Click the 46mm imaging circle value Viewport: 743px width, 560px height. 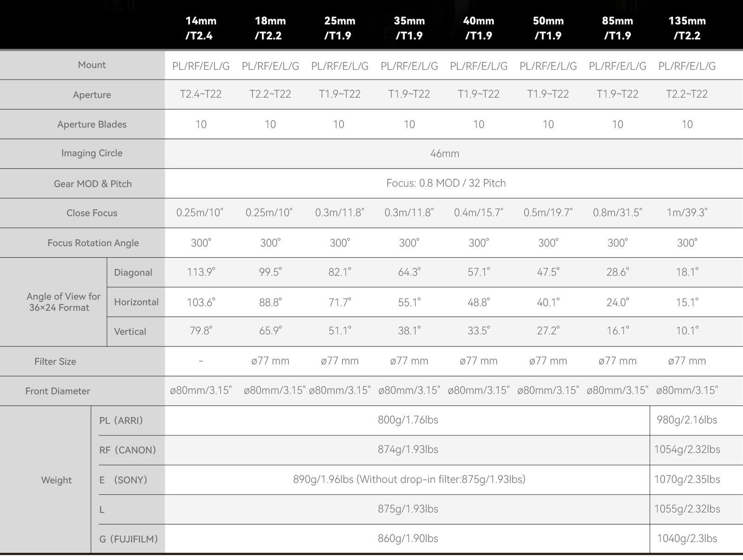point(444,154)
